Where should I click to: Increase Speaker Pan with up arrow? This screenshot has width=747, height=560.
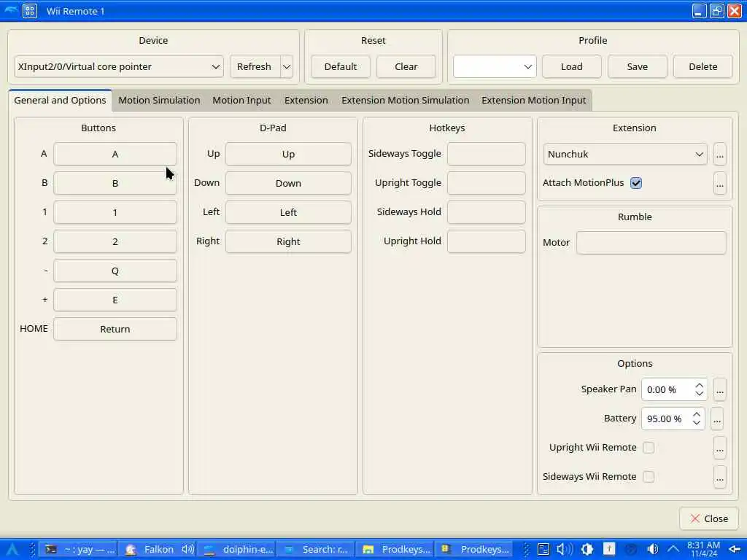pos(700,385)
